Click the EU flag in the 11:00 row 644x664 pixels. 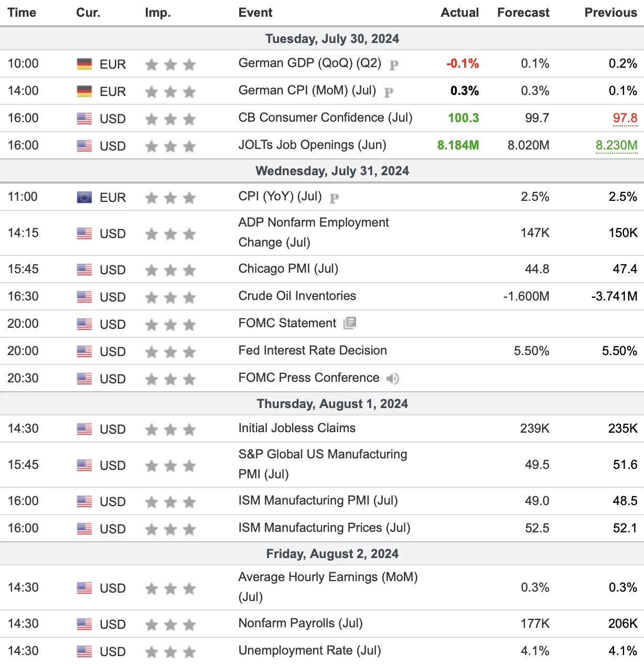(x=84, y=197)
